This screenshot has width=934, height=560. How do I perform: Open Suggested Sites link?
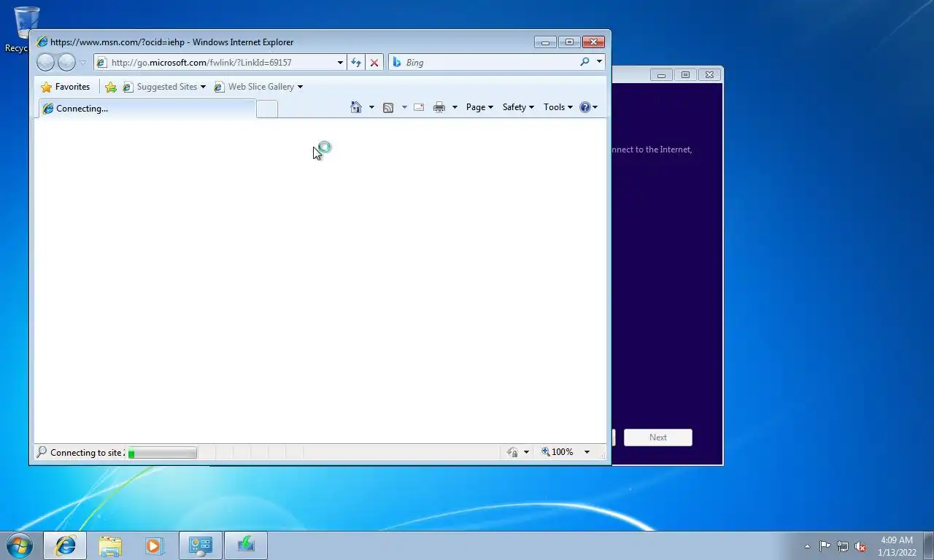[x=161, y=87]
